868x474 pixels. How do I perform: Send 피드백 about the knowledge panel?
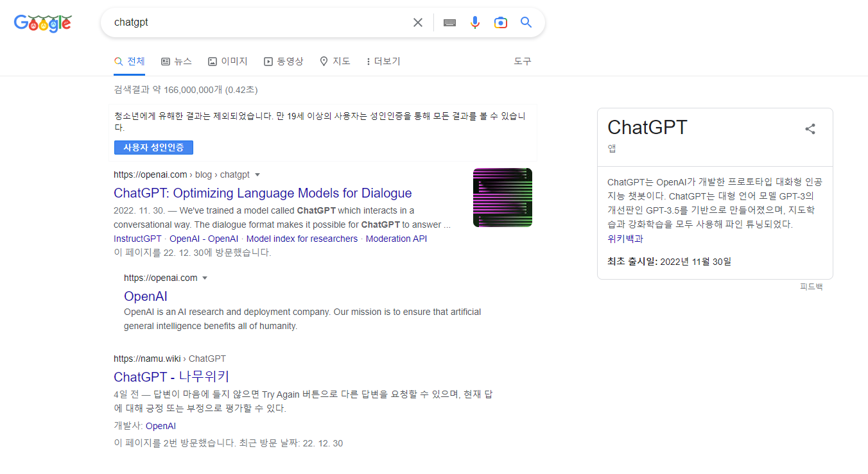click(x=811, y=286)
